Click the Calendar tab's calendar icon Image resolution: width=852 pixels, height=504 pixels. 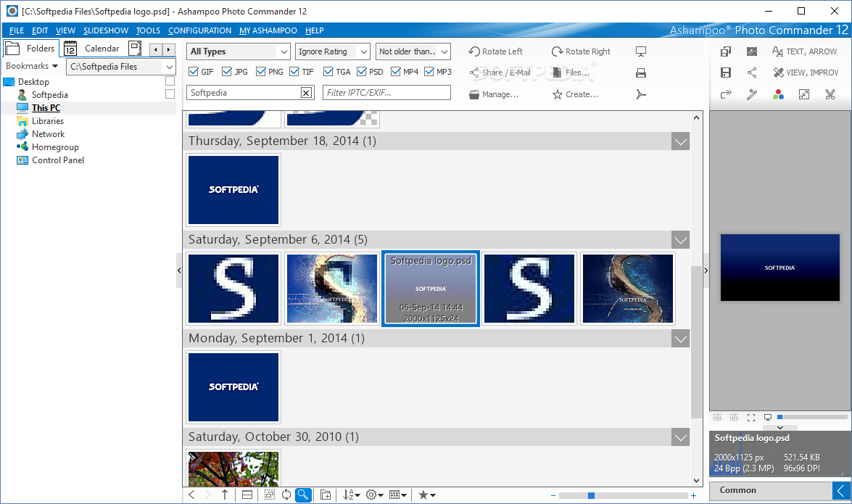click(70, 49)
